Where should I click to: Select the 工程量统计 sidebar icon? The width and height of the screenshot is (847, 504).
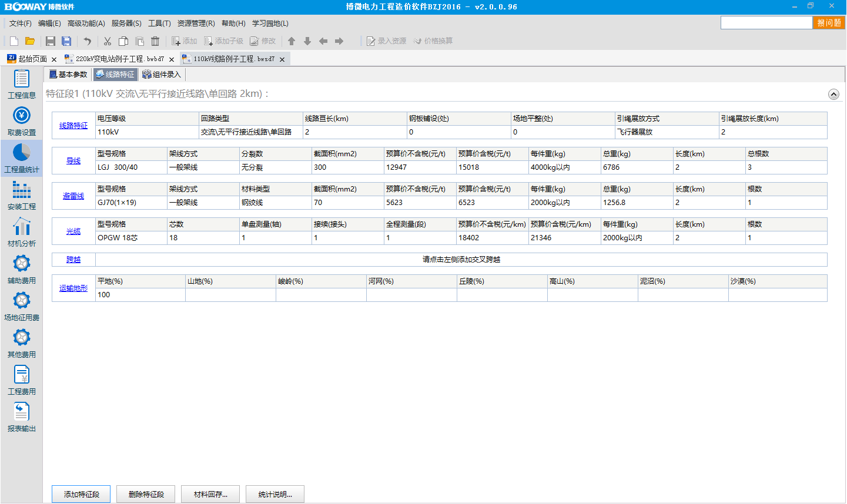click(22, 158)
